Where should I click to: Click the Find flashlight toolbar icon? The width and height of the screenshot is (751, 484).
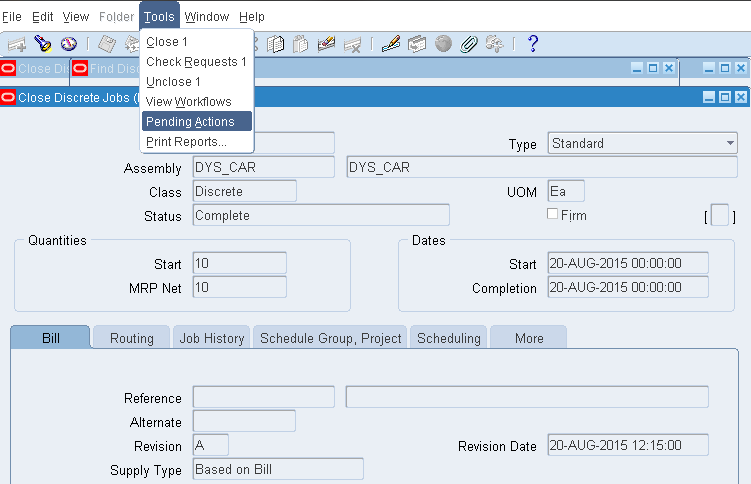(x=43, y=44)
